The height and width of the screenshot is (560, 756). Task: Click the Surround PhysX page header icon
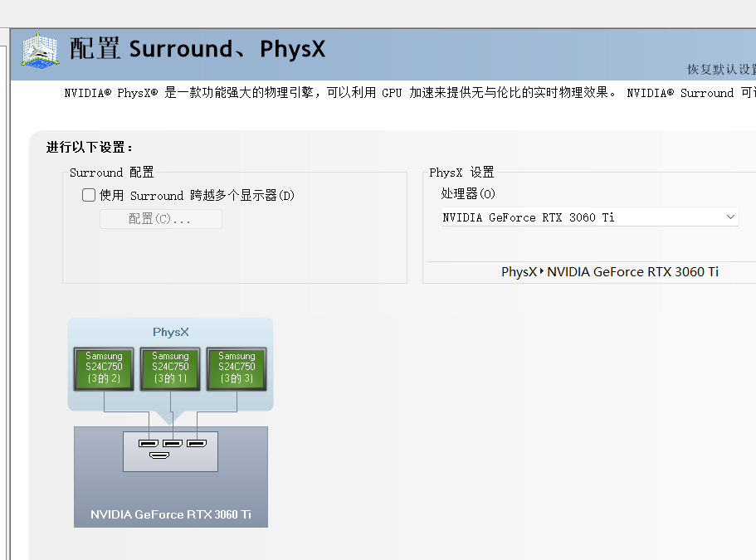(x=41, y=50)
